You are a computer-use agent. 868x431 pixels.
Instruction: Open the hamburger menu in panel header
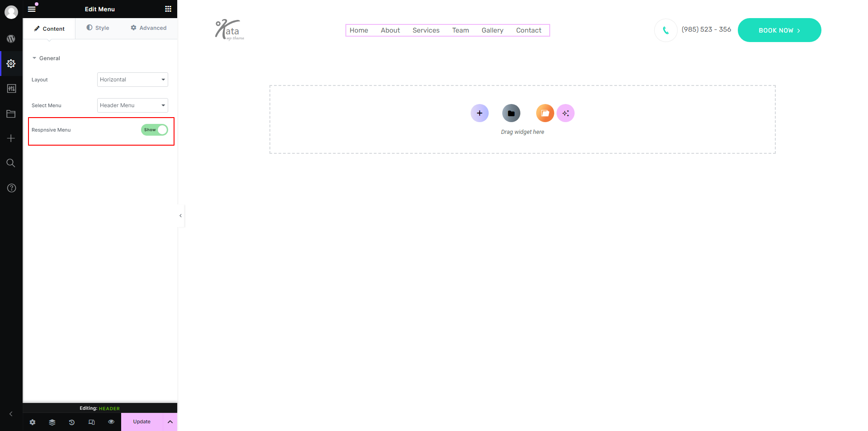(x=32, y=9)
